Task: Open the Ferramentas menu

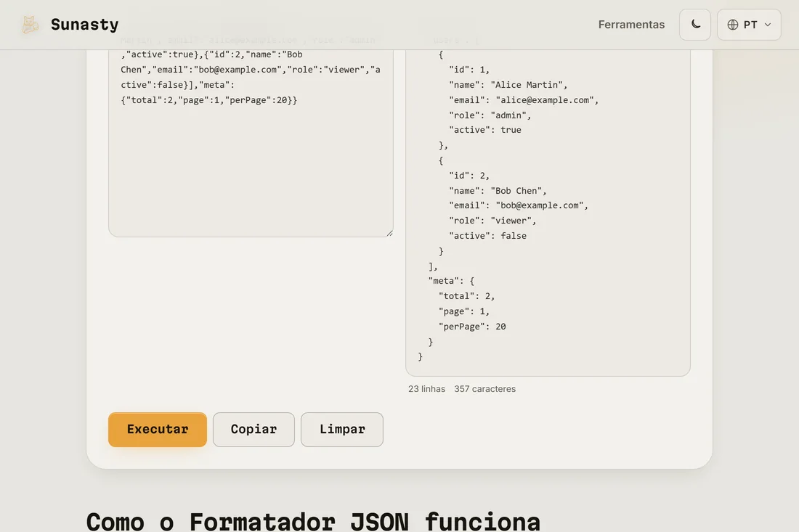Action: [x=631, y=25]
